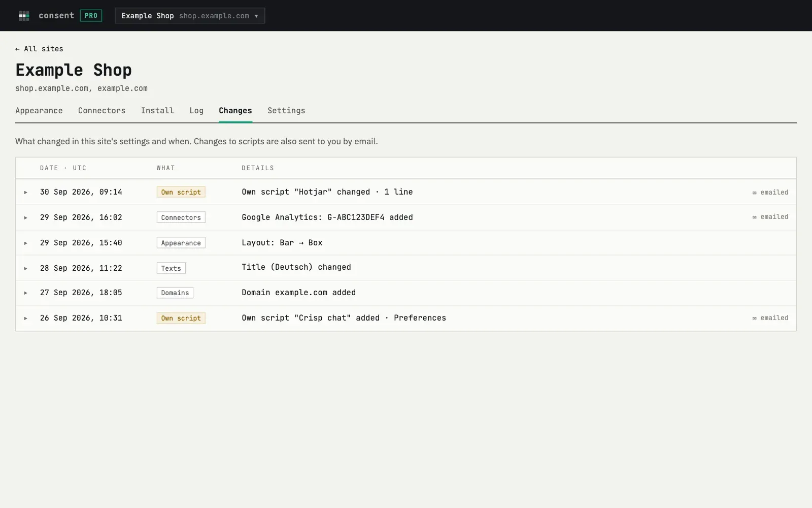Image resolution: width=812 pixels, height=508 pixels.
Task: Click the date 27 Sep 2026, 18:05
Action: pos(81,293)
